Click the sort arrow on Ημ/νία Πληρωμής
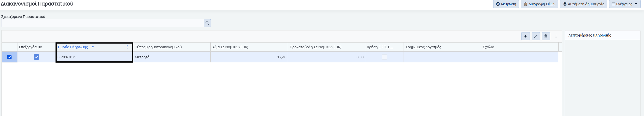Viewport: 644px width, 116px height. [x=93, y=47]
